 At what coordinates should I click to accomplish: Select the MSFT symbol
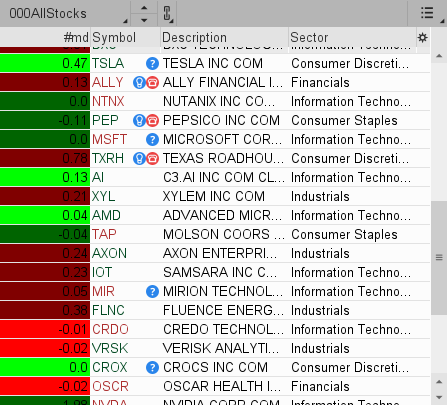(109, 139)
